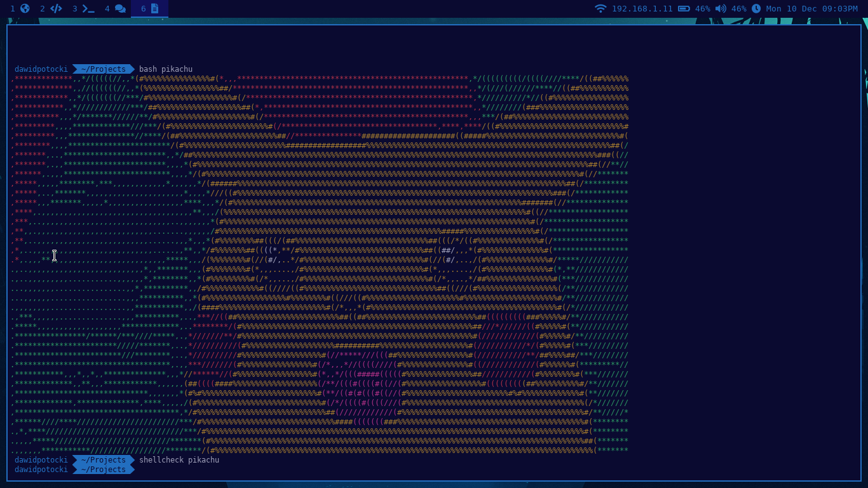Switch to workspace 1 globe icon

coord(25,9)
